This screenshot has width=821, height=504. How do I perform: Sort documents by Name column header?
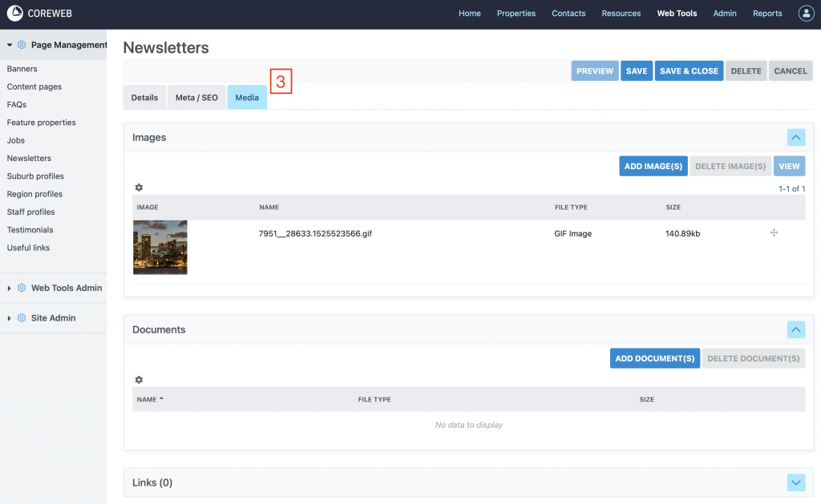(147, 399)
